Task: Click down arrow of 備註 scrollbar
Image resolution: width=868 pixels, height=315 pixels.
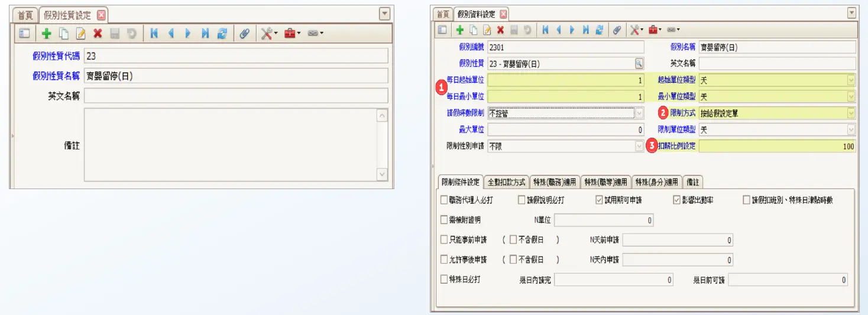Action: [x=382, y=174]
